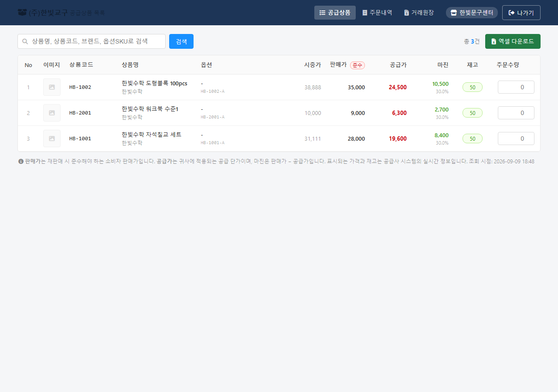This screenshot has height=392, width=558.
Task: Click the magnifier icon in the search box
Action: [x=25, y=41]
